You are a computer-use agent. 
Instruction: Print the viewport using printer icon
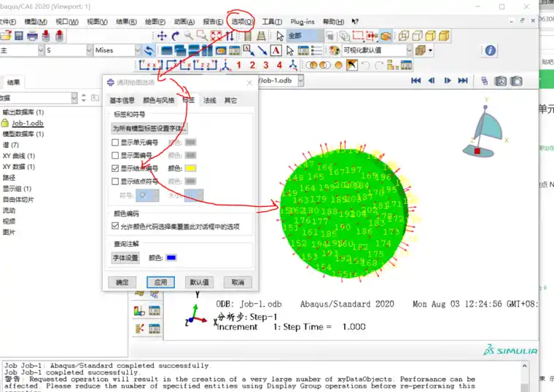coord(32,36)
